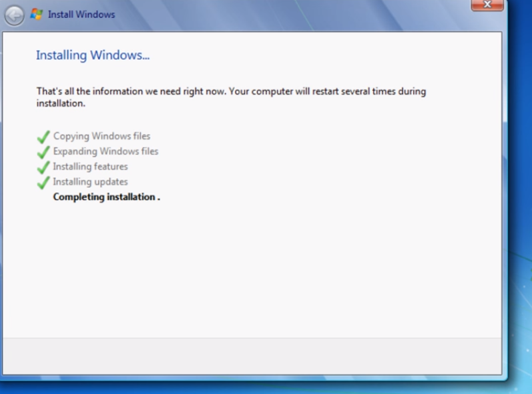Select the Installing updates step
Viewport: 532px width, 394px height.
pos(90,182)
